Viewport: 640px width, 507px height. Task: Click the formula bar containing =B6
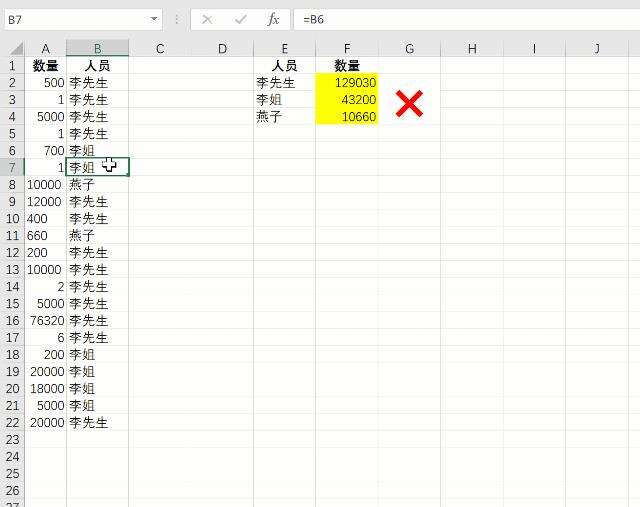point(467,19)
